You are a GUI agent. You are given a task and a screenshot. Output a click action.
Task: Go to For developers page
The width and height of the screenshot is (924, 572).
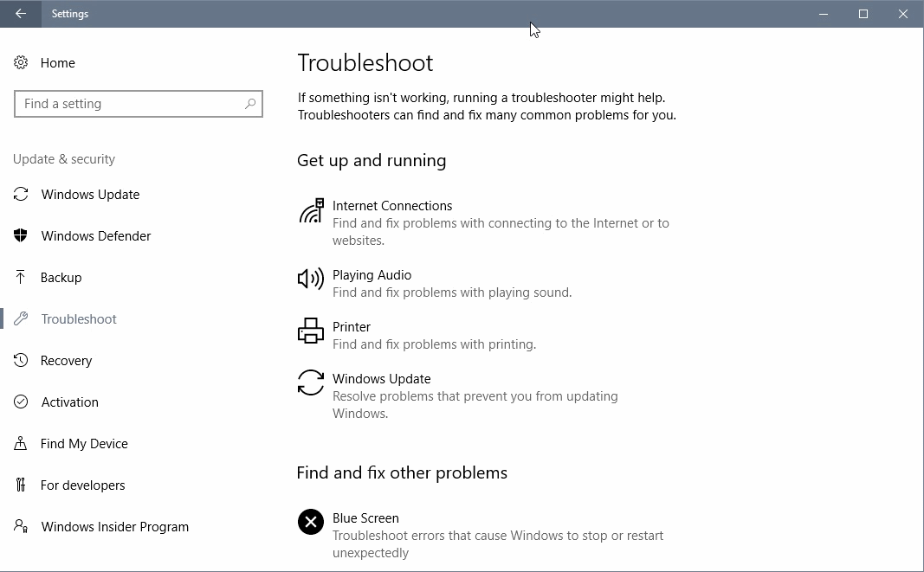[x=82, y=485]
